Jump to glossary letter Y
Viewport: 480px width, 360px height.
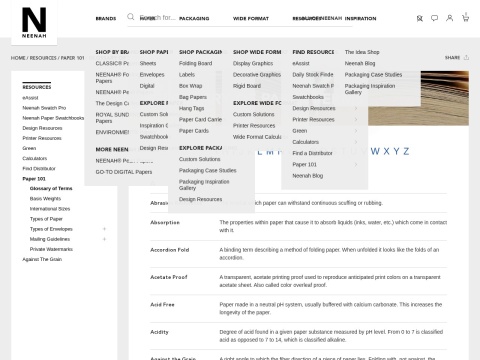click(x=396, y=151)
